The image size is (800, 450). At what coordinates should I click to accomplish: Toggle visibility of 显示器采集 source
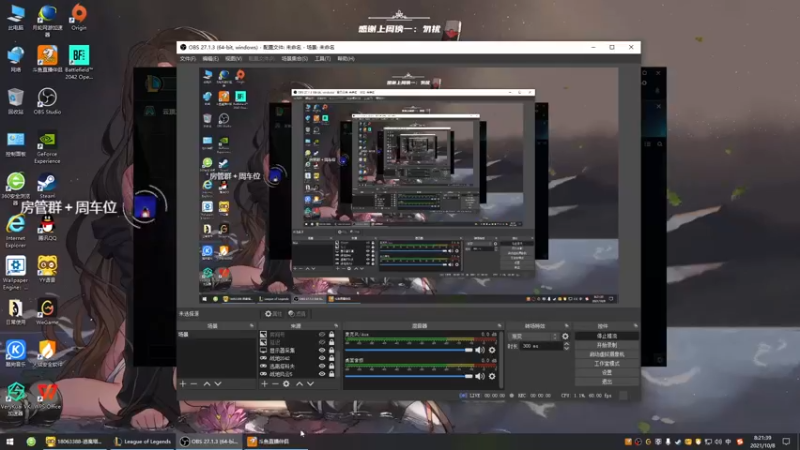pos(322,351)
